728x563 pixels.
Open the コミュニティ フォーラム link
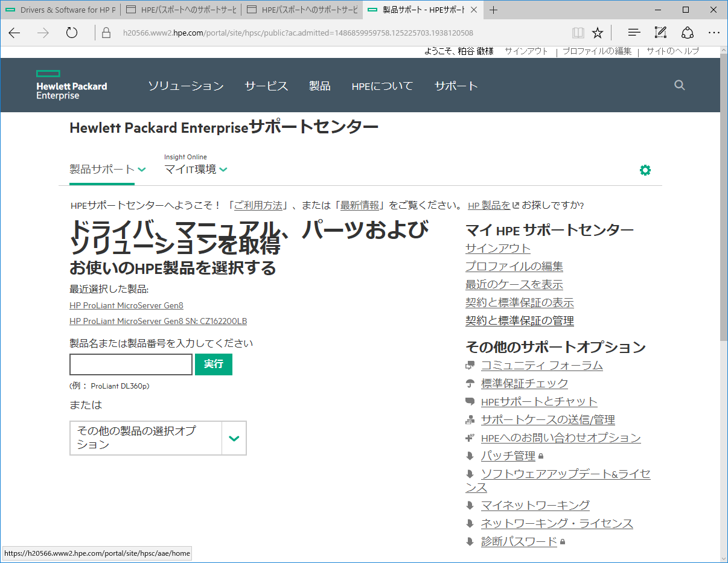point(542,366)
